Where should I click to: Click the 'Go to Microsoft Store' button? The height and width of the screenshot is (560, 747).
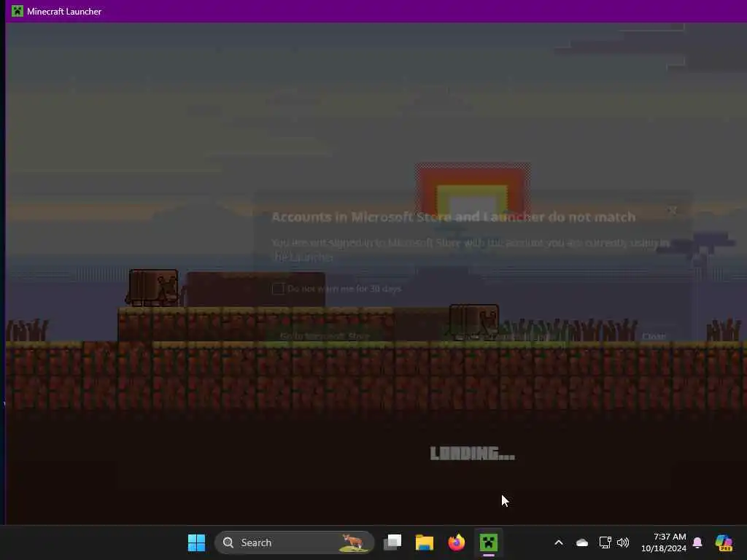pos(325,336)
